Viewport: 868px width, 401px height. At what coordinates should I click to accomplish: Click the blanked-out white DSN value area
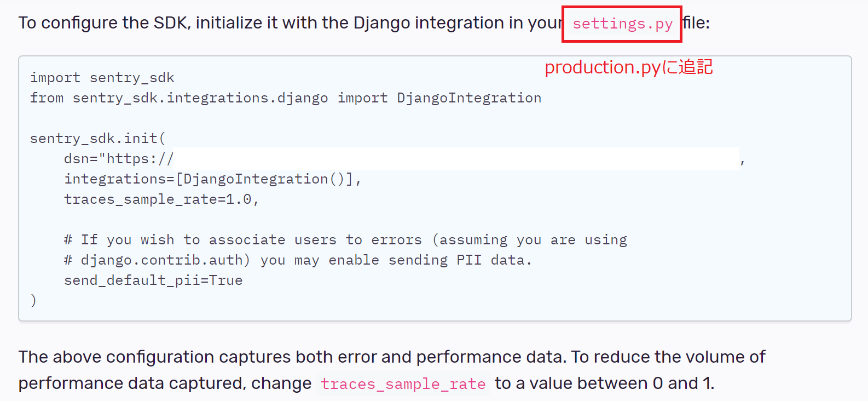click(x=456, y=159)
